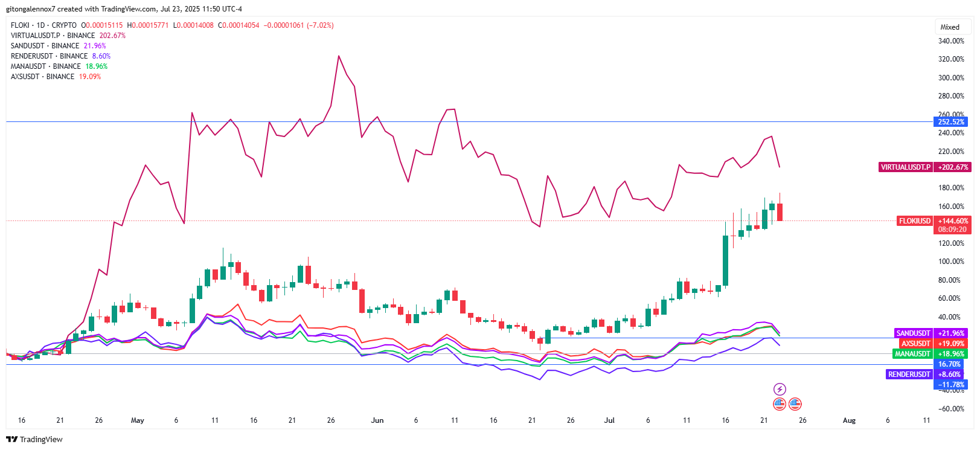The width and height of the screenshot is (980, 450).
Task: Click the SANDUSDT +21.96% price scale label
Action: [x=931, y=333]
